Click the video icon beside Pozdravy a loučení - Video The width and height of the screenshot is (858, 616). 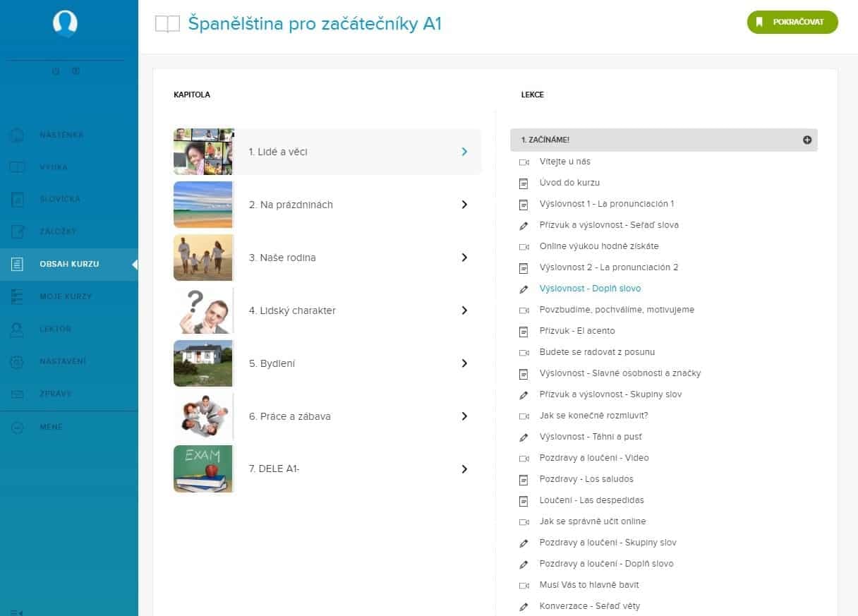pyautogui.click(x=524, y=458)
